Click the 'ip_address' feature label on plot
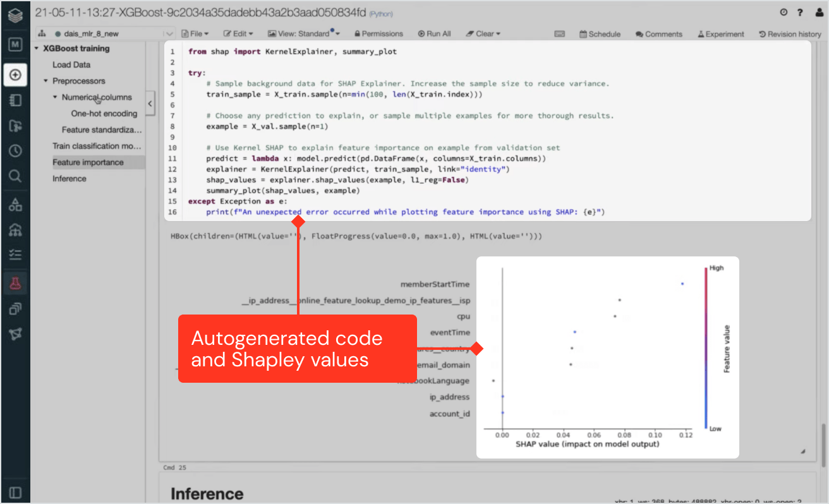The width and height of the screenshot is (829, 504). coord(449,397)
